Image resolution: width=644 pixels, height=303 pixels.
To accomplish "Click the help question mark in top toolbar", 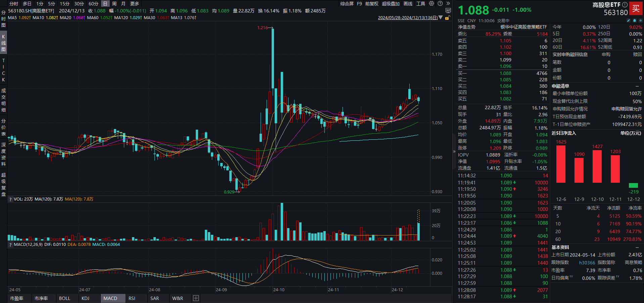I will (x=440, y=4).
